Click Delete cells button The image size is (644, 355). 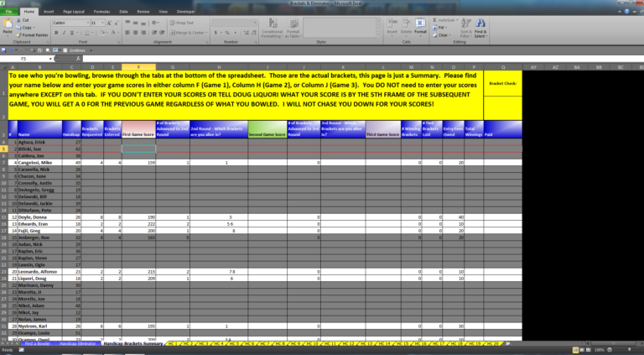click(406, 26)
